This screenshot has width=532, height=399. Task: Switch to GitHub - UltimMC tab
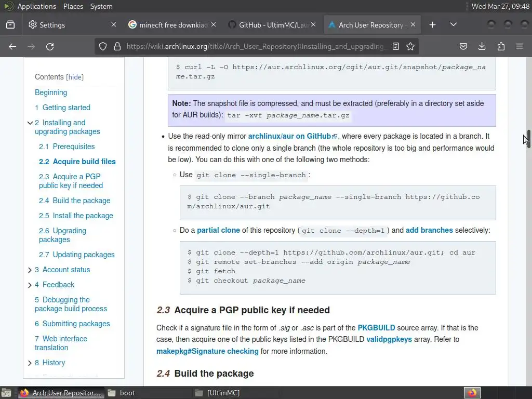(x=271, y=25)
